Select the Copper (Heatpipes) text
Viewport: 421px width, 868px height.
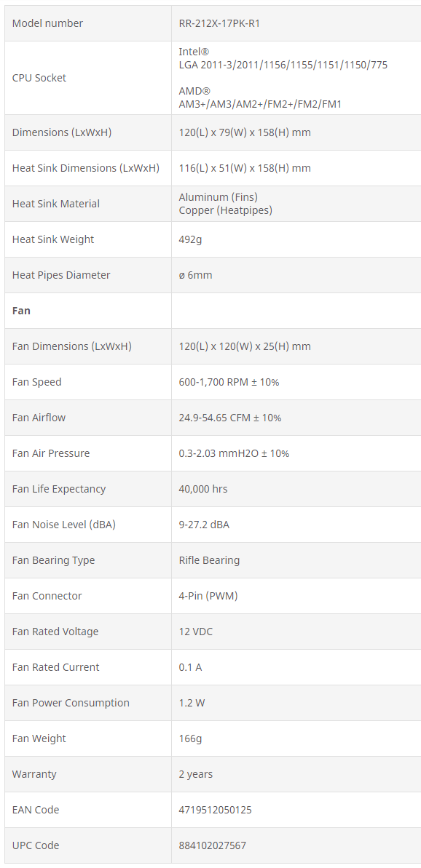tap(226, 210)
